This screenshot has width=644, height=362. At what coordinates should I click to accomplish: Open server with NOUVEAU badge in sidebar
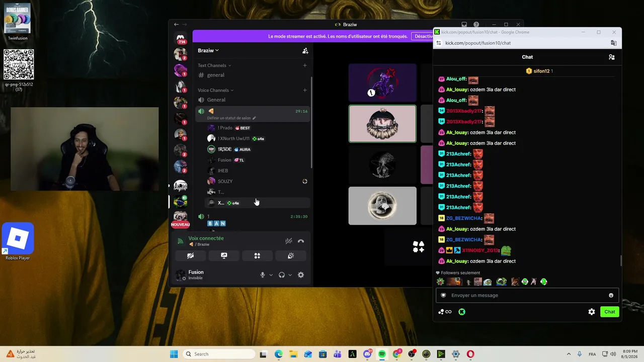[181, 219]
